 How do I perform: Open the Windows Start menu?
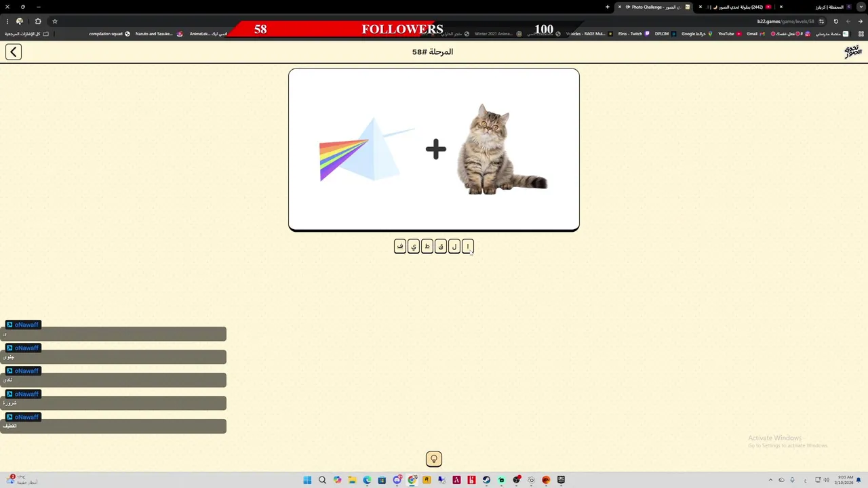click(307, 480)
